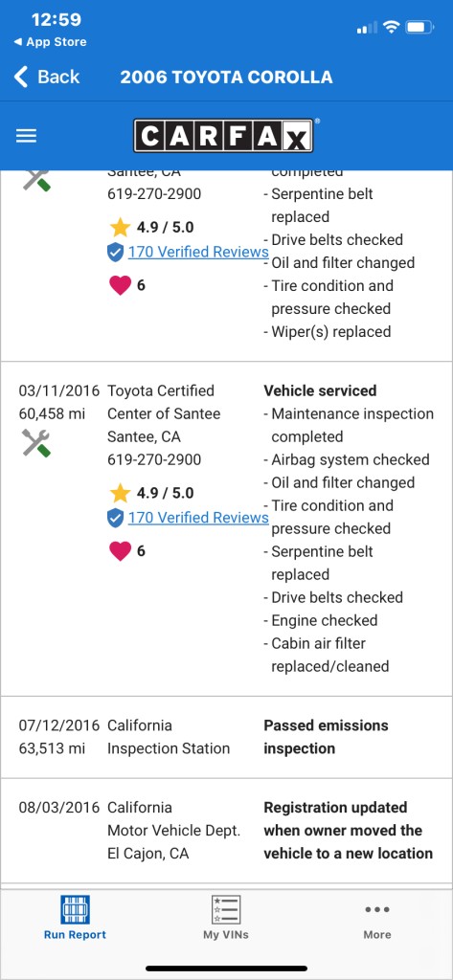Switch to the My VINs tab
The width and height of the screenshot is (453, 980).
tap(226, 918)
